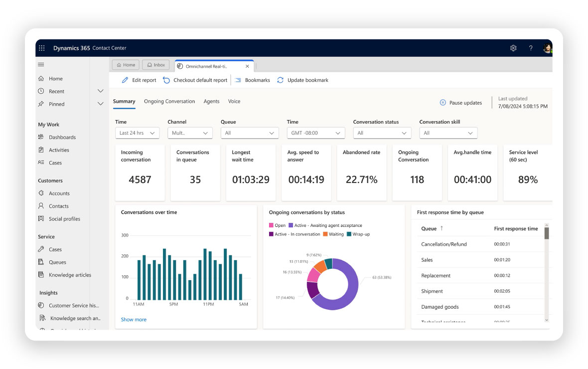Open the app launcher waffle icon

tap(42, 48)
